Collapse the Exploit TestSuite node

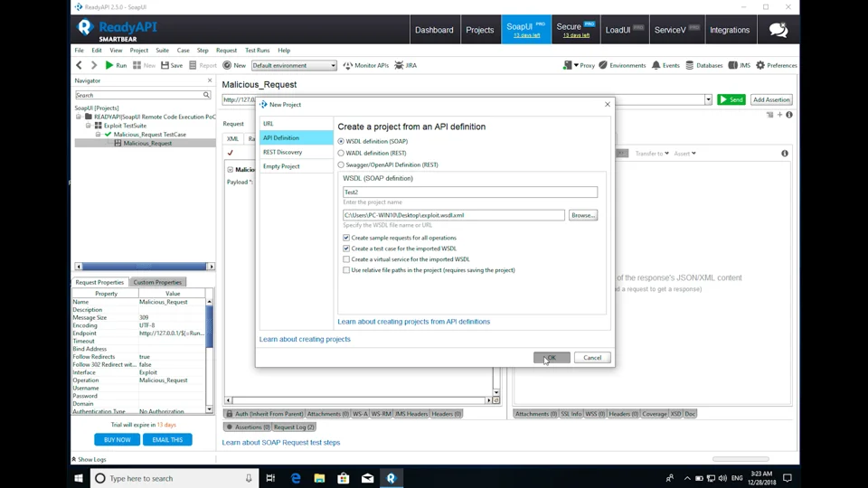(88, 126)
